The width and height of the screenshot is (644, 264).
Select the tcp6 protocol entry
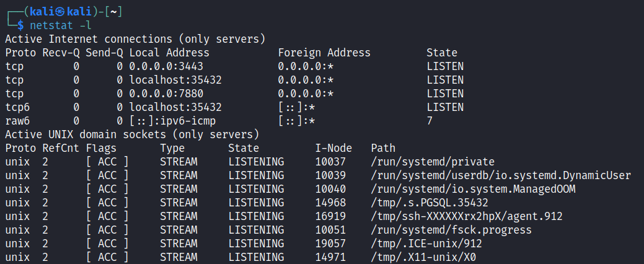(17, 107)
